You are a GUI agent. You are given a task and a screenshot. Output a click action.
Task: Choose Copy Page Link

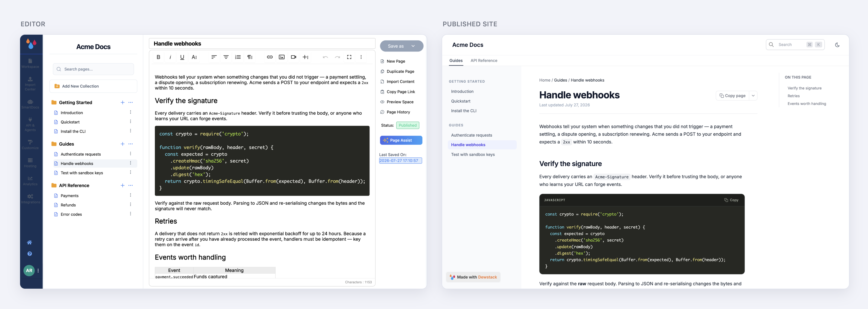(x=398, y=92)
